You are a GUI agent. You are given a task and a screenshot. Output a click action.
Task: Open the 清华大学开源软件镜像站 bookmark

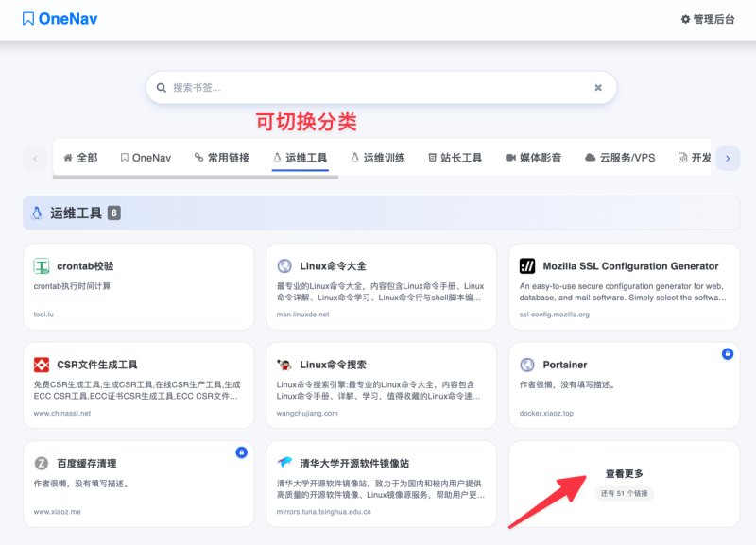[382, 485]
